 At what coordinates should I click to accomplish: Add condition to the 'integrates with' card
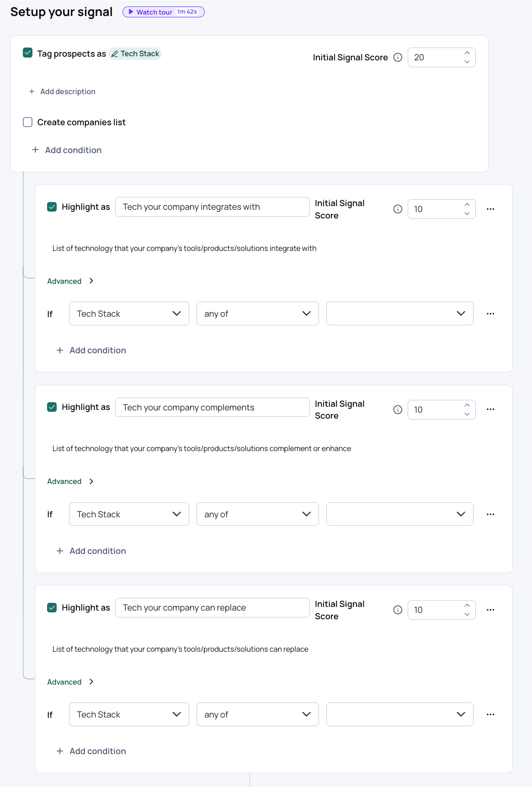(91, 350)
